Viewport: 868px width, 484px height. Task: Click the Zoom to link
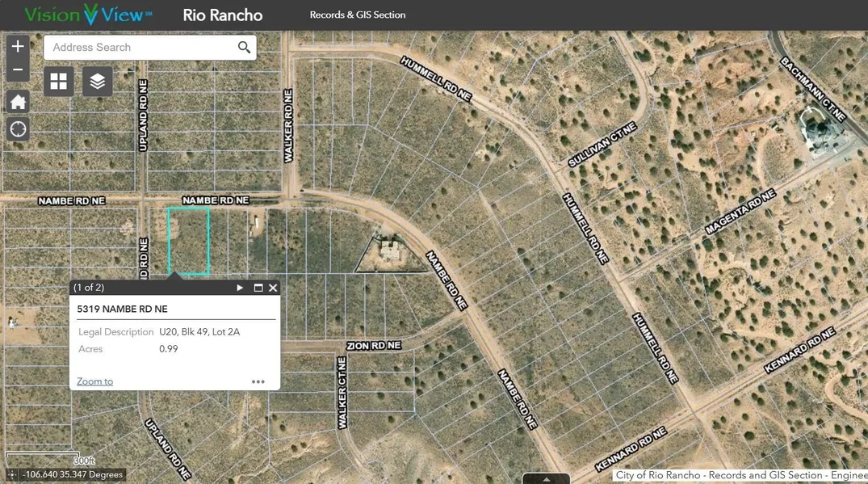click(94, 381)
